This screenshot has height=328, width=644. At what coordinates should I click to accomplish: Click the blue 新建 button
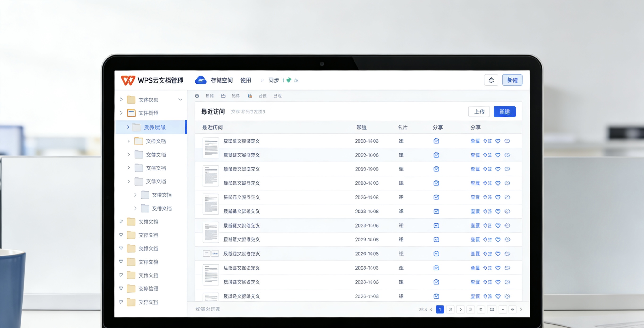(x=504, y=112)
